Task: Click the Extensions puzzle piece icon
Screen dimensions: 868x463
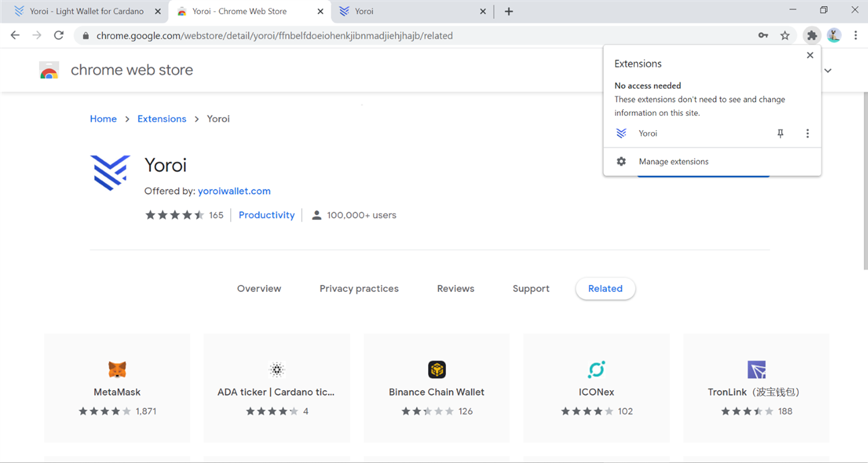Action: click(812, 36)
